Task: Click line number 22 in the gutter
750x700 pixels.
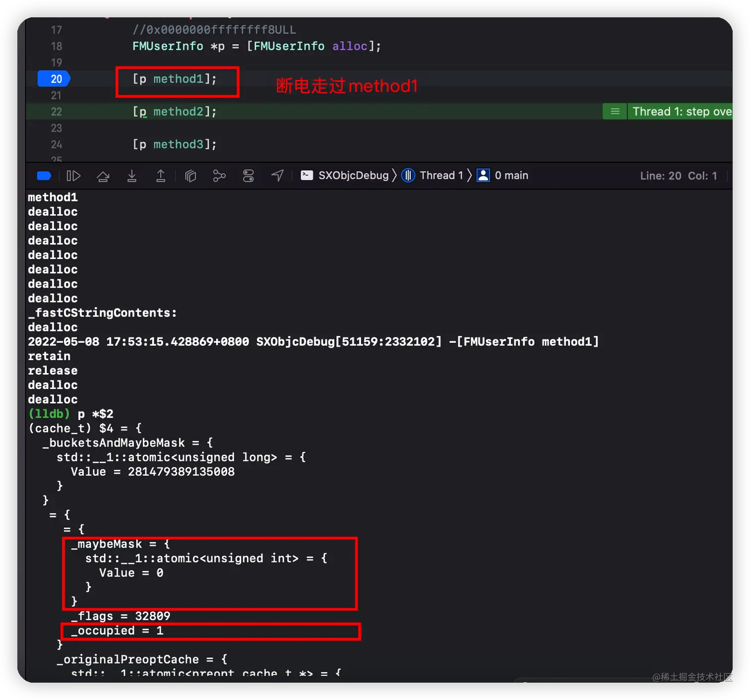Action: pyautogui.click(x=57, y=112)
